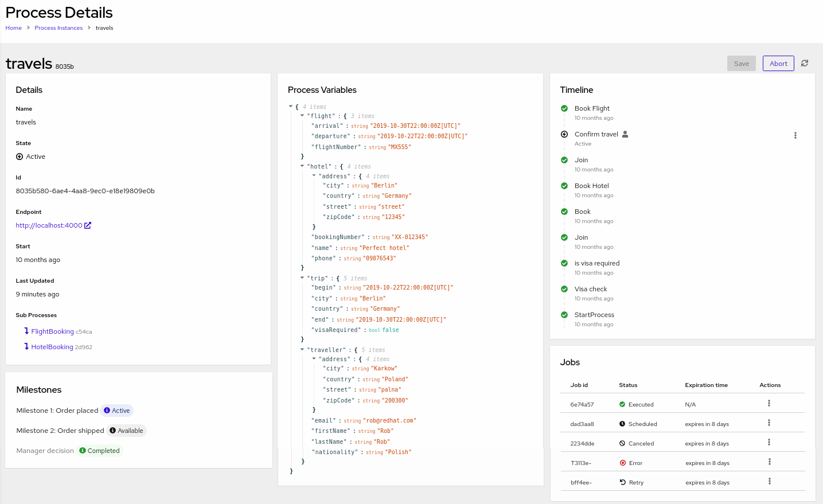Click the user icon beside Confirm travel

pos(625,134)
